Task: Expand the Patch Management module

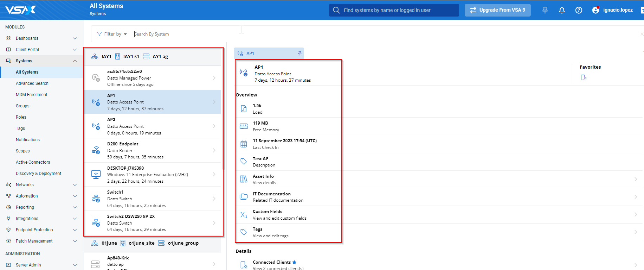Action: click(x=75, y=241)
